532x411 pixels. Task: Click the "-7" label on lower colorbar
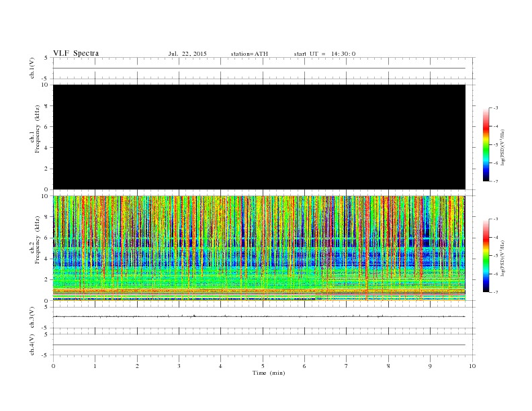[x=496, y=292]
